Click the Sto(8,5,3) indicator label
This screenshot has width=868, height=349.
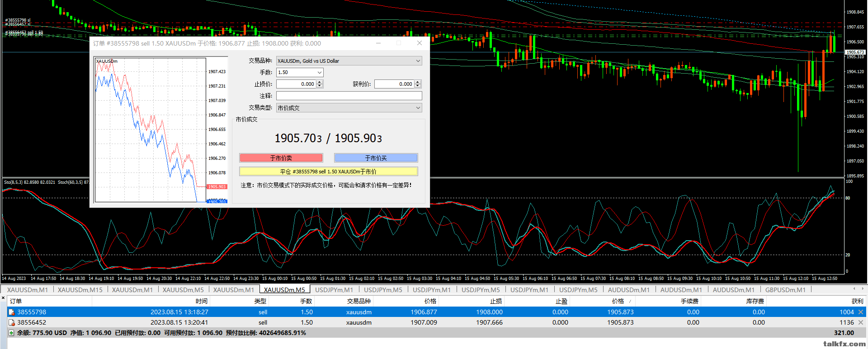click(x=29, y=182)
